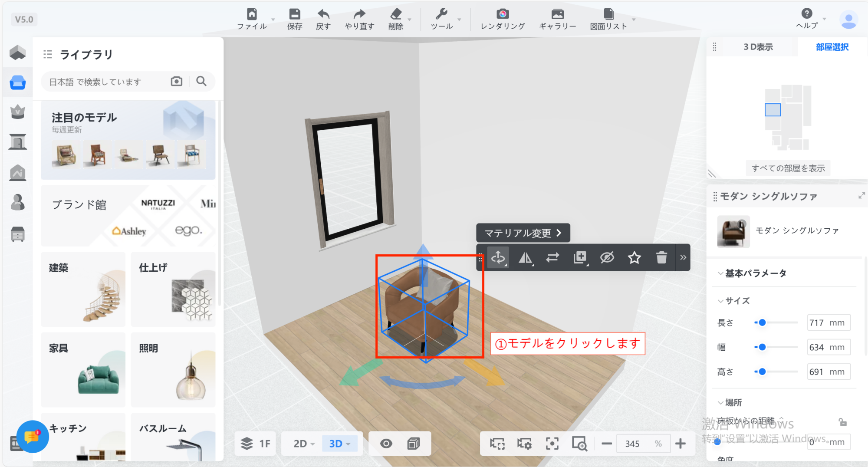The image size is (868, 467).
Task: Click the マテリアル変更 button
Action: [523, 233]
